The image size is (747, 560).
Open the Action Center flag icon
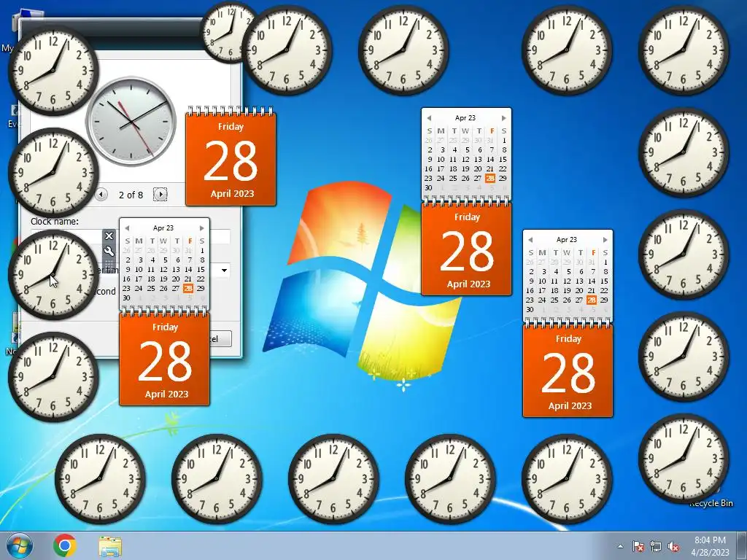tap(638, 546)
